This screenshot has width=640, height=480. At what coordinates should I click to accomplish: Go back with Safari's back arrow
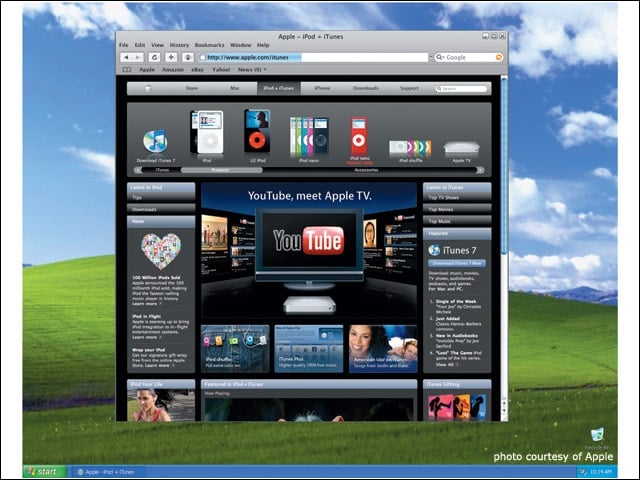click(x=126, y=58)
